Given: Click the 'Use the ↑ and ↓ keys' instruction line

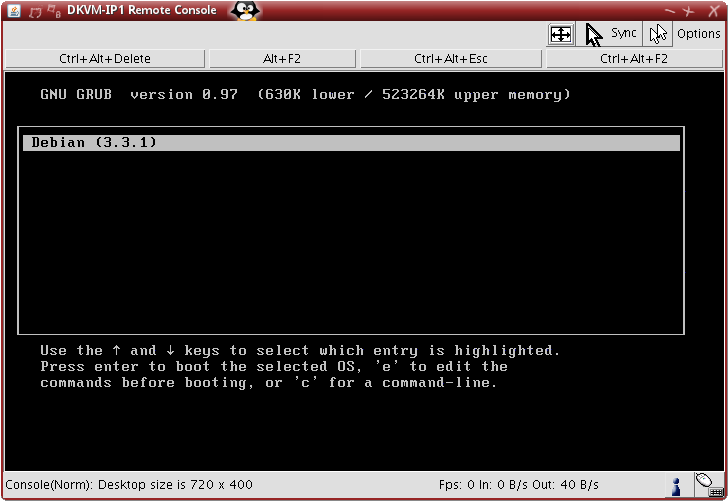Looking at the screenshot, I should [x=300, y=351].
